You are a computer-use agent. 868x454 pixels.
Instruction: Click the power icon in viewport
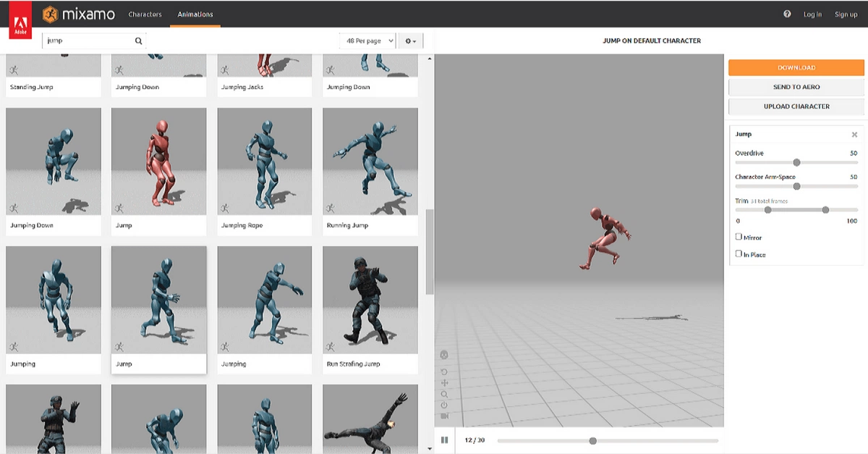[x=444, y=405]
